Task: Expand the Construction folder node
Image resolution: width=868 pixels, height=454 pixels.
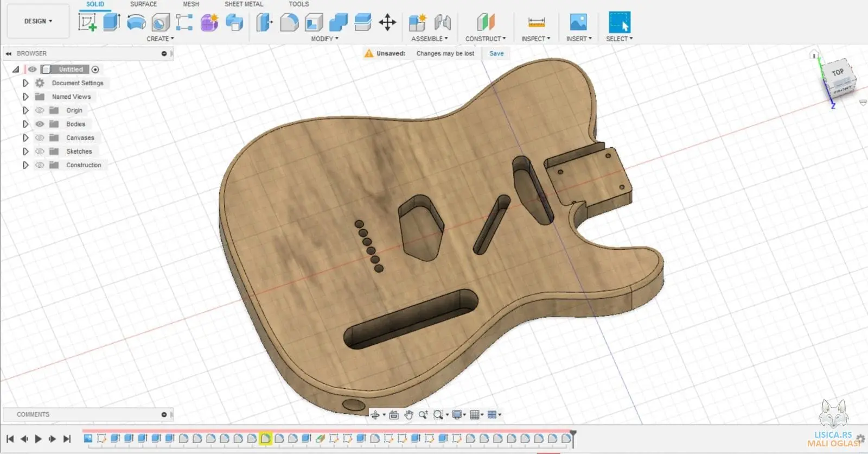Action: (25, 165)
